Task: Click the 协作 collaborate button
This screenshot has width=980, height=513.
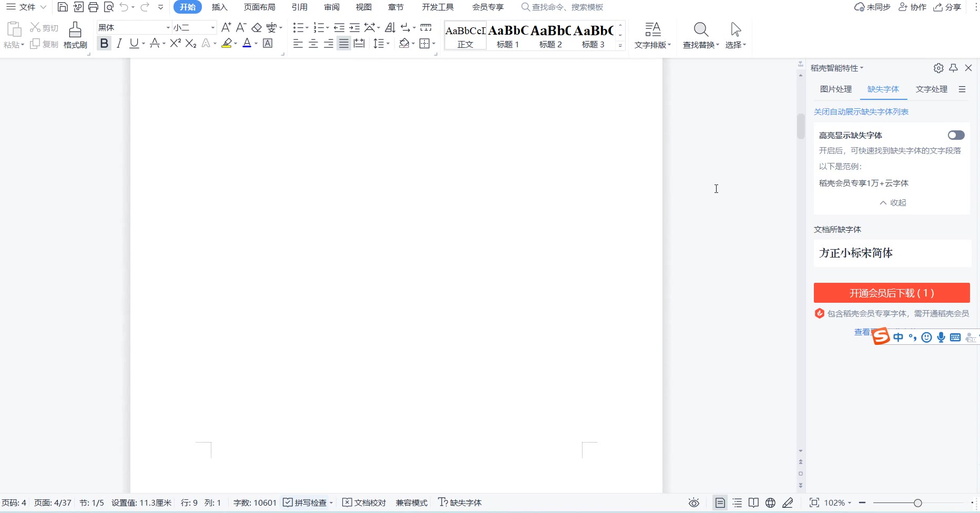Action: coord(913,7)
